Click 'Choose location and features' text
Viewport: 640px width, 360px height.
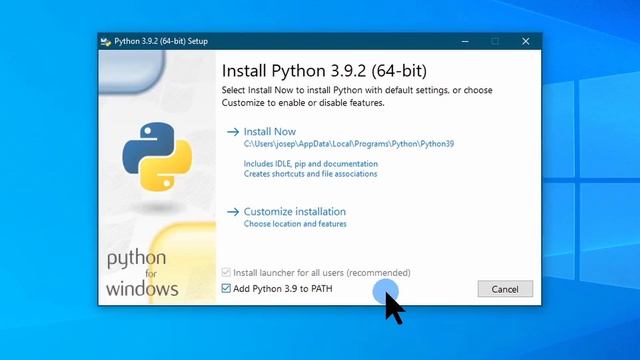tap(295, 224)
